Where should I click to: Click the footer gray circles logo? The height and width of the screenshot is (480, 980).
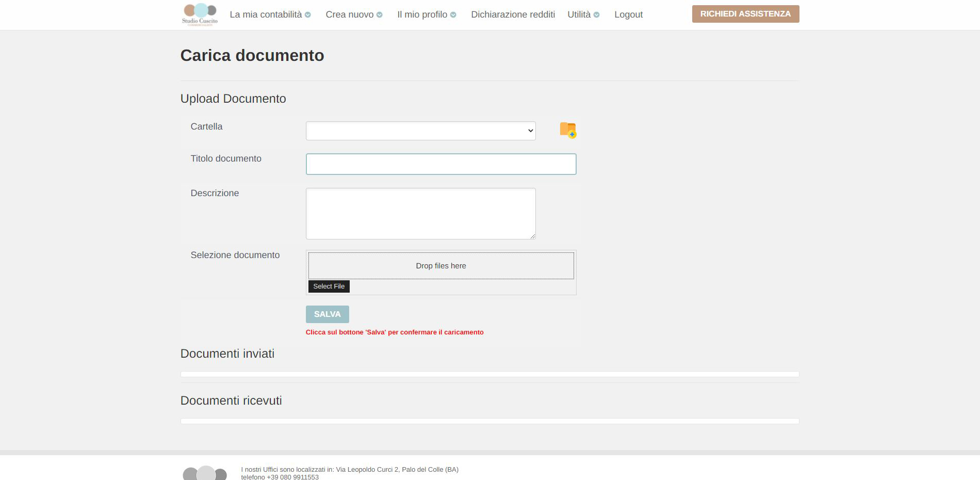coord(205,473)
